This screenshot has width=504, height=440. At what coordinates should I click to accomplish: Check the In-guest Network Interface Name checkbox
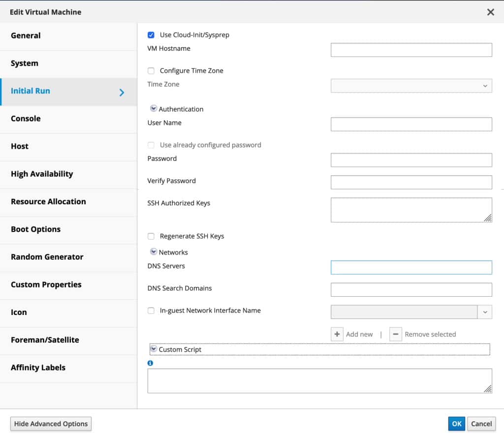(151, 311)
